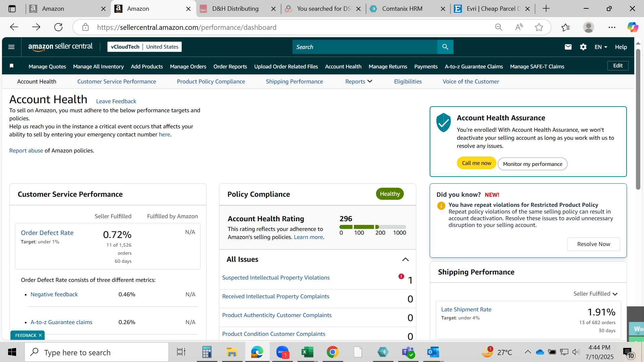Open the Seller Central settings gear

pyautogui.click(x=583, y=47)
